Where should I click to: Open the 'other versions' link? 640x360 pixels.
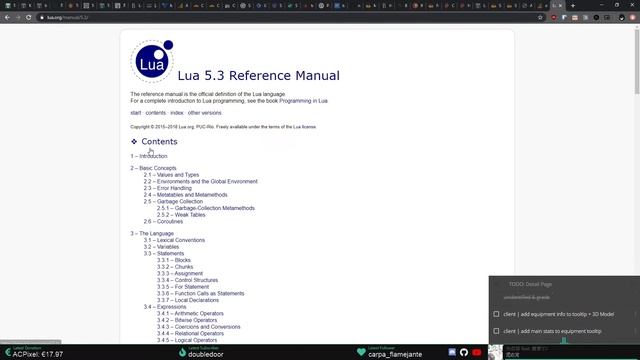pyautogui.click(x=204, y=113)
